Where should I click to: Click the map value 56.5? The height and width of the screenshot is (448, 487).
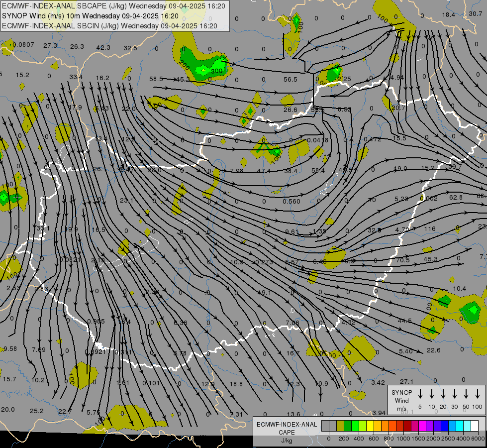click(291, 80)
